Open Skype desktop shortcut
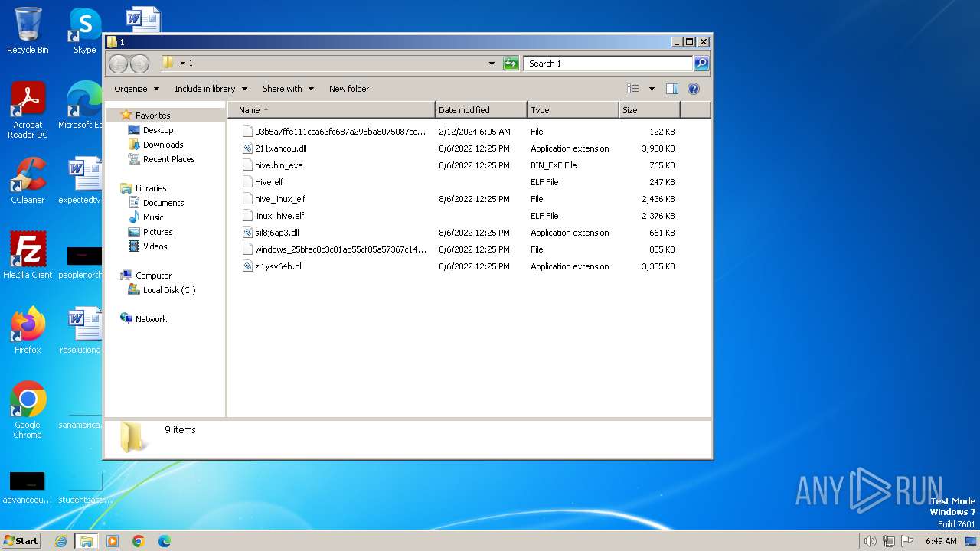980x551 pixels. pos(84,31)
